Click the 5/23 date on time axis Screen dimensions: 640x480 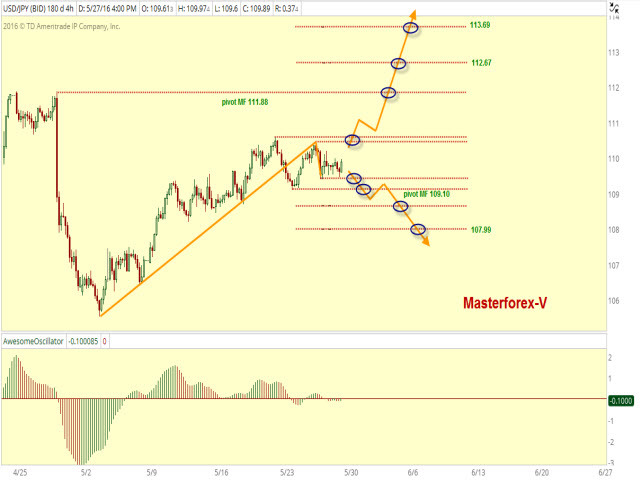pyautogui.click(x=288, y=471)
